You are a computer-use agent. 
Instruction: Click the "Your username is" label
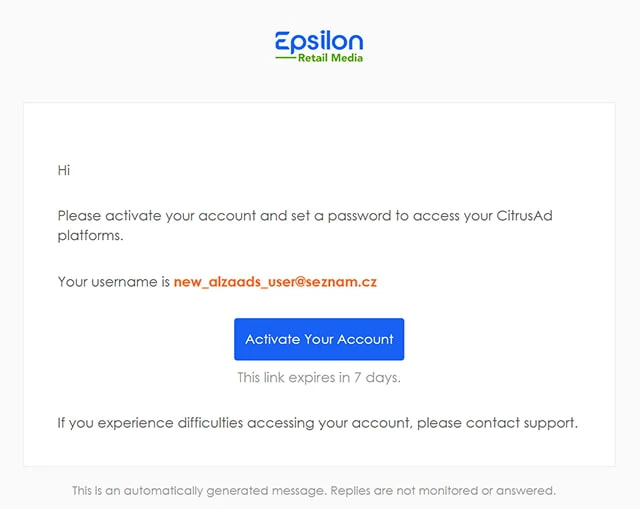(x=113, y=282)
